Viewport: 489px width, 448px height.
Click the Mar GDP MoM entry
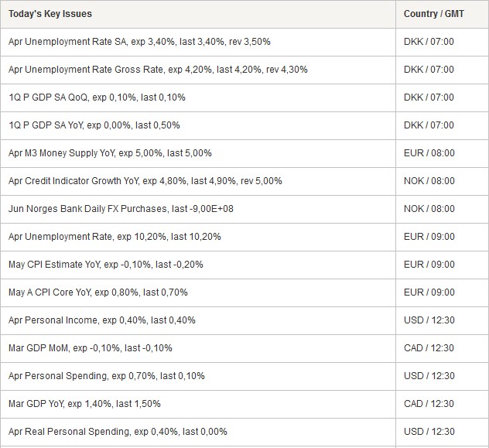(91, 348)
